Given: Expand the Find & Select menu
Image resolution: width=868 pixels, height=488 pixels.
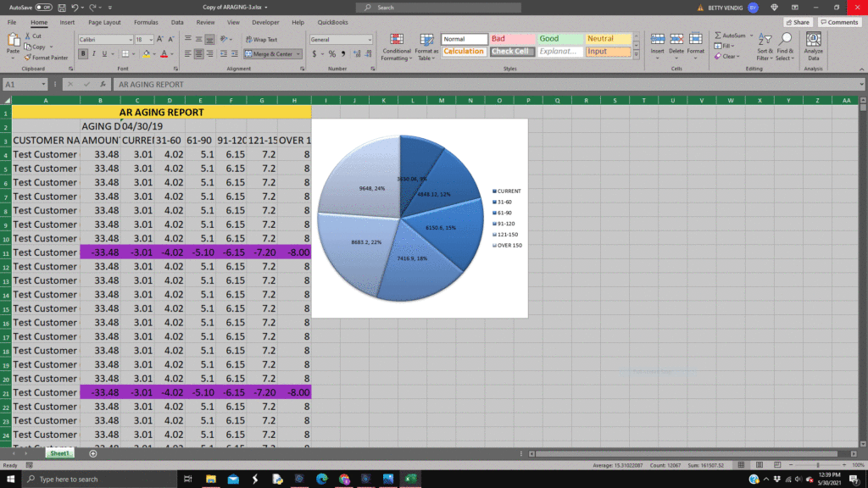Looking at the screenshot, I should tap(785, 47).
